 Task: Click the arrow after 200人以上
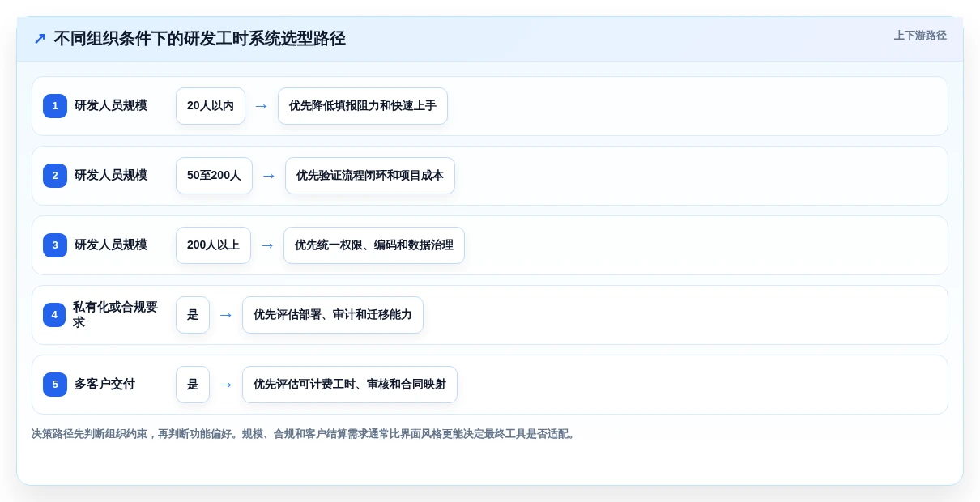point(267,245)
